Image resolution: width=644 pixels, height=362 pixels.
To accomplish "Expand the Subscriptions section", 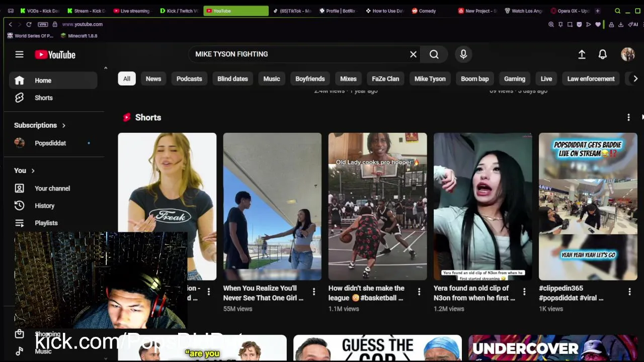I will click(x=40, y=125).
